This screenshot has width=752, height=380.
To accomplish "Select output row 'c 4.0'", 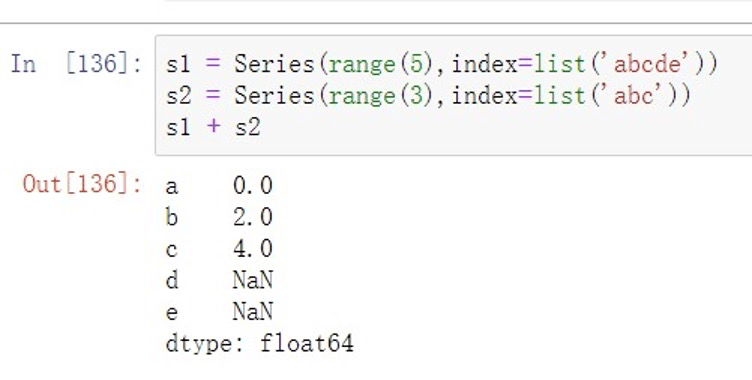I will click(x=219, y=249).
